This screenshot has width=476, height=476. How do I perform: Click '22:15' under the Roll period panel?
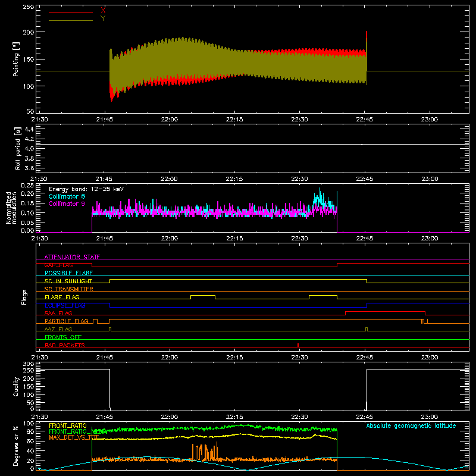(x=234, y=179)
